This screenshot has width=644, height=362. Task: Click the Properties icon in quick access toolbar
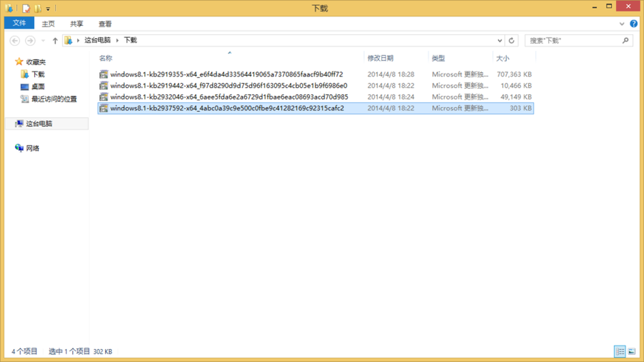pyautogui.click(x=26, y=8)
